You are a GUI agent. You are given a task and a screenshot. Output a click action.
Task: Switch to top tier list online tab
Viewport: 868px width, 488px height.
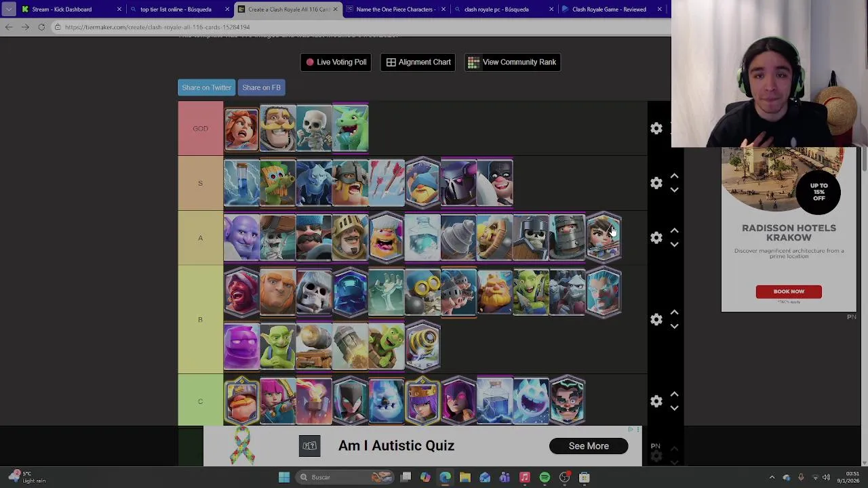[180, 9]
